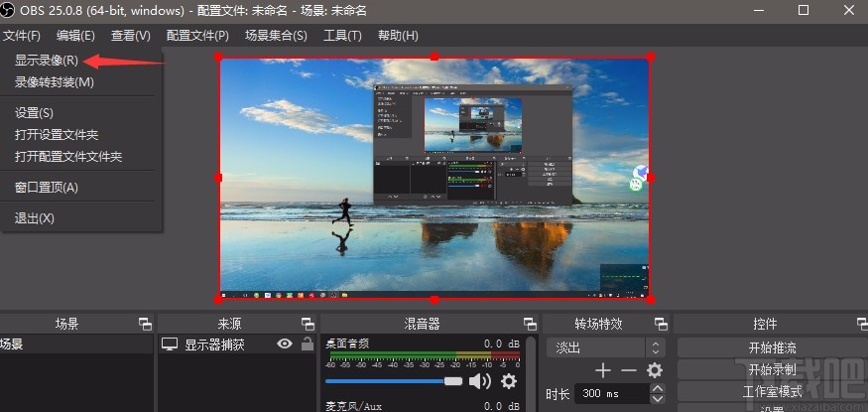Choose 退出(X) to quit OBS
868x412 pixels.
click(x=35, y=218)
